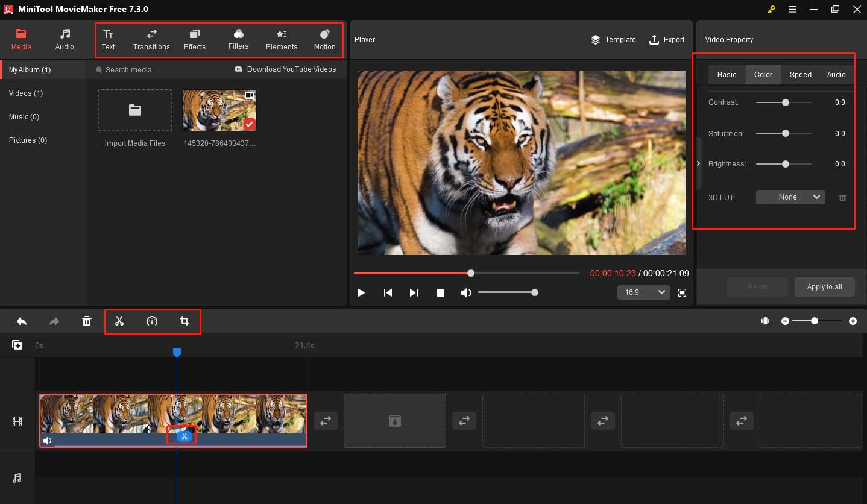Click the timeline zoom slider

pyautogui.click(x=817, y=321)
